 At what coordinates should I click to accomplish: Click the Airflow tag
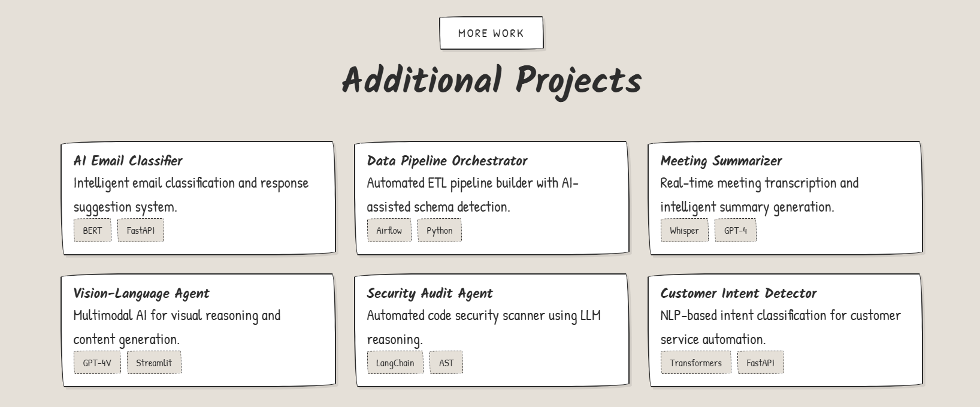coord(389,231)
